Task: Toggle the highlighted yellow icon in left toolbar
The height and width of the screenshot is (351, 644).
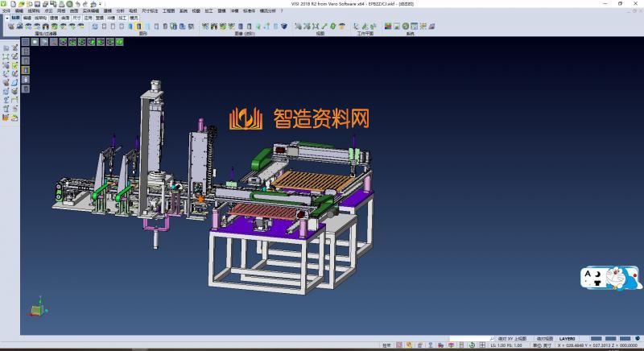Action: (25, 70)
